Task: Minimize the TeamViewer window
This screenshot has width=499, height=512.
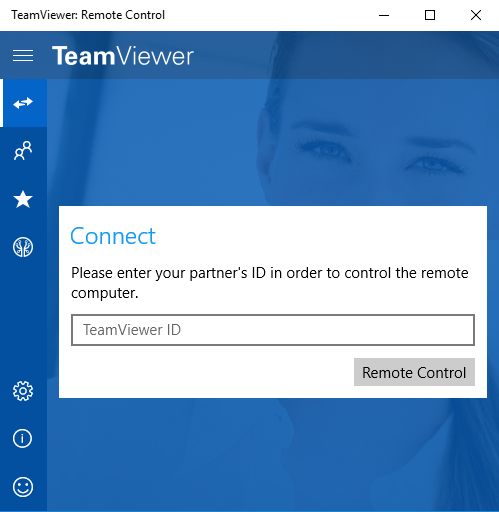Action: point(384,15)
